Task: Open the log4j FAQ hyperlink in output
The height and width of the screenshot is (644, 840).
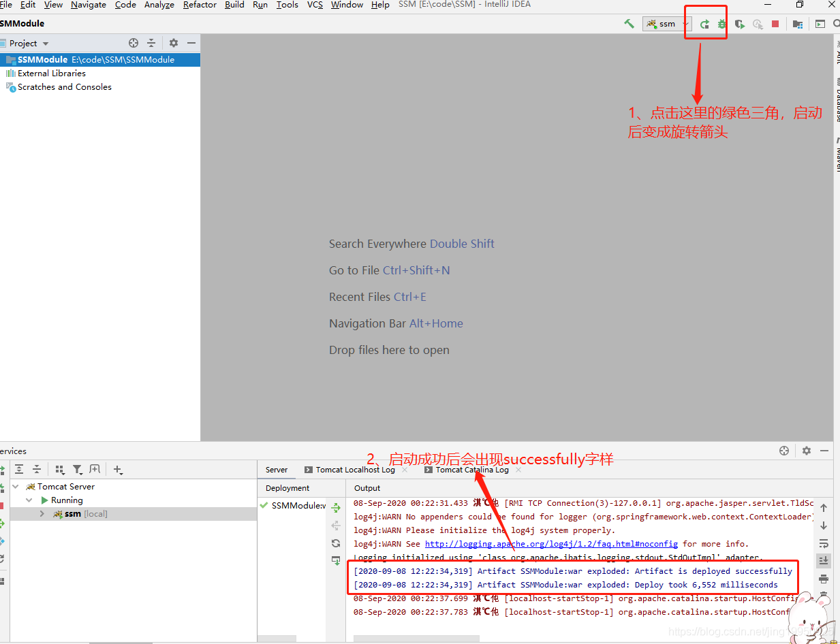Action: click(551, 544)
